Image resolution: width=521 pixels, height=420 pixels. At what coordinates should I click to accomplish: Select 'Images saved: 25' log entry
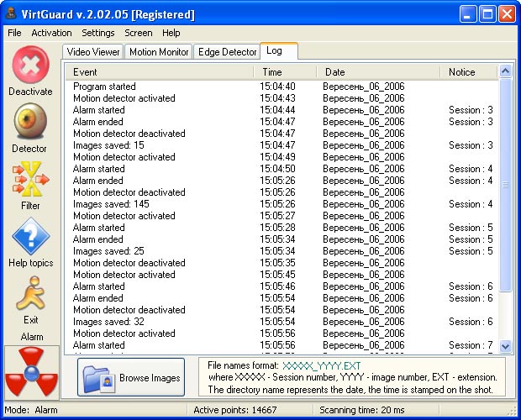(x=282, y=251)
